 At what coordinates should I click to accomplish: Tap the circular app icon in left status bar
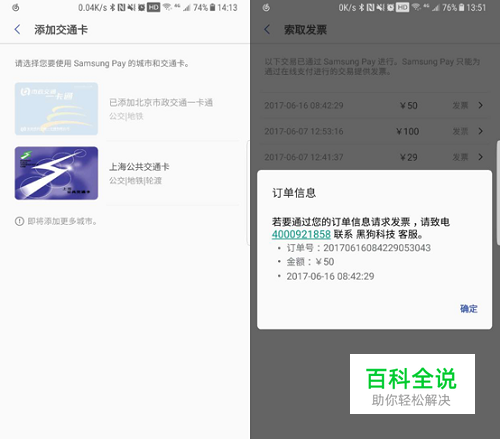coord(16,8)
